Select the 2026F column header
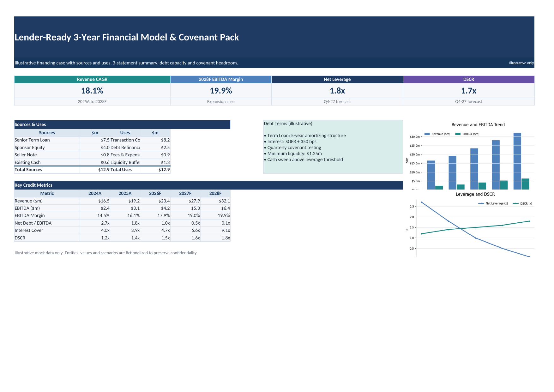554x392 pixels. [x=155, y=193]
